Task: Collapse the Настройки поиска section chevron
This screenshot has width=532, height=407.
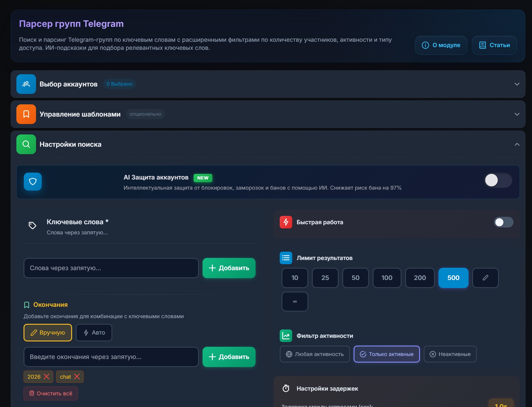Action: pos(517,144)
